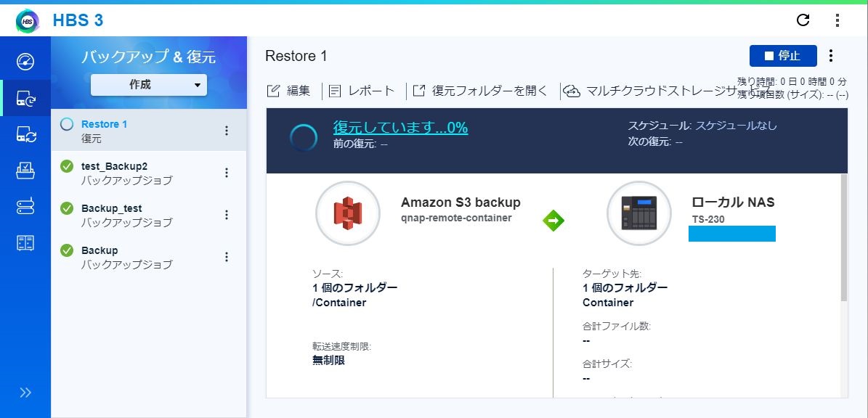Open the Overview dashboard sidebar icon
868x418 pixels.
(x=25, y=61)
